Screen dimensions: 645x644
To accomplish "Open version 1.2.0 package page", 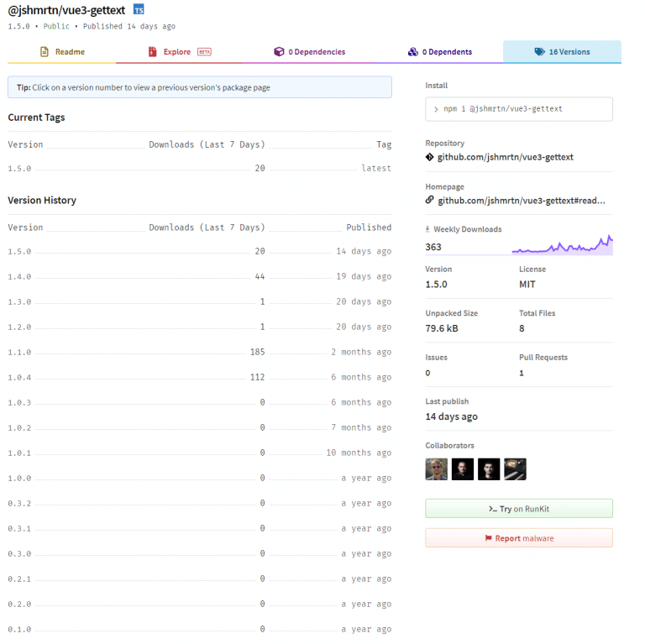I will [x=19, y=327].
